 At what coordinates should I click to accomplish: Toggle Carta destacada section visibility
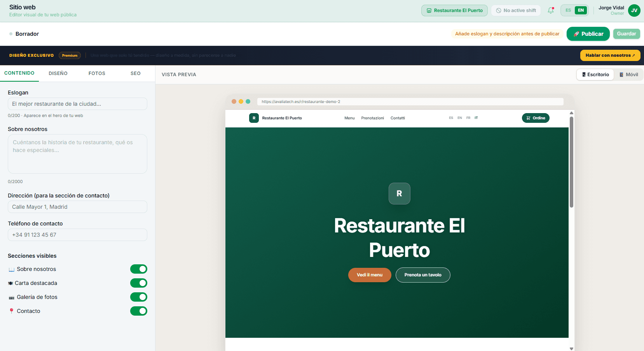(139, 283)
